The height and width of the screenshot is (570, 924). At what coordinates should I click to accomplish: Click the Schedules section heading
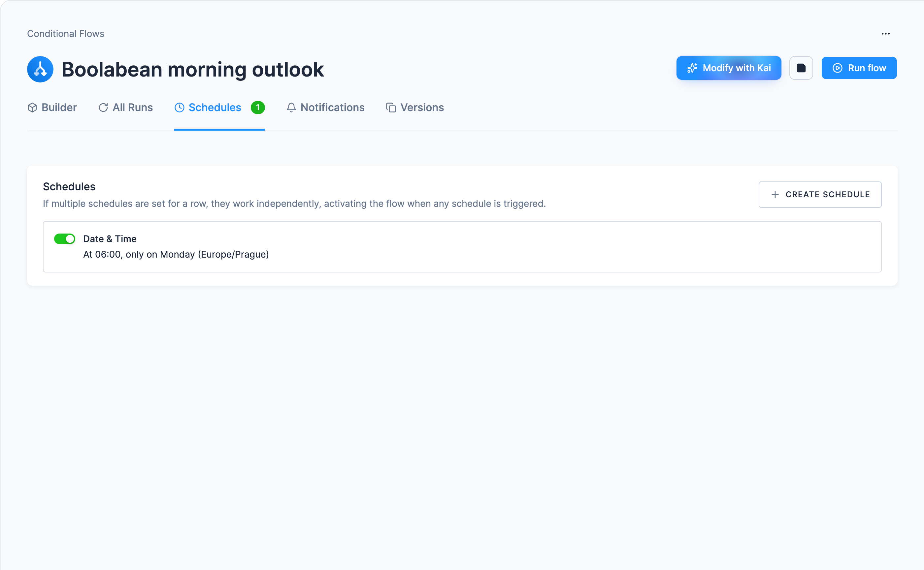(69, 187)
